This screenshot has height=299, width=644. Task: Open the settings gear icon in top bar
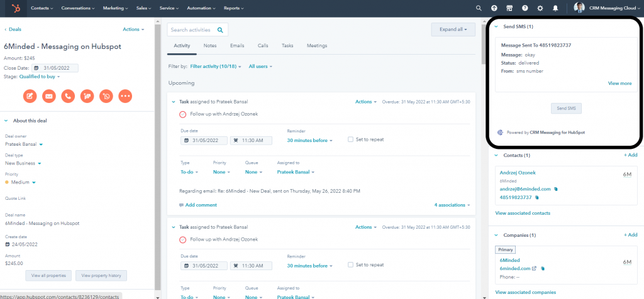540,8
